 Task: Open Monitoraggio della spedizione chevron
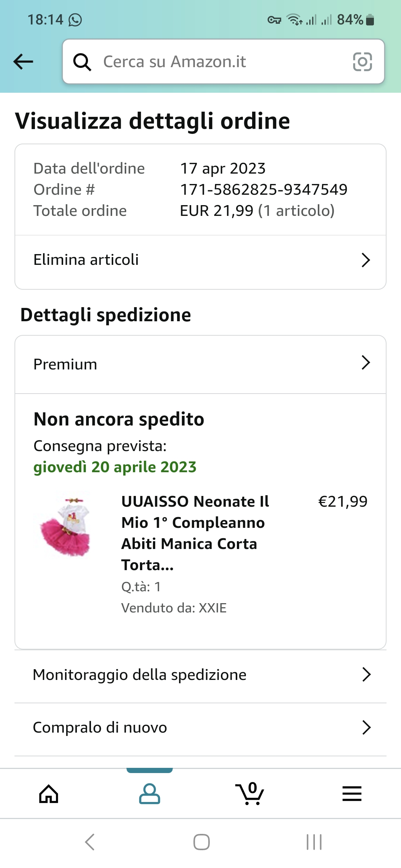(x=366, y=675)
